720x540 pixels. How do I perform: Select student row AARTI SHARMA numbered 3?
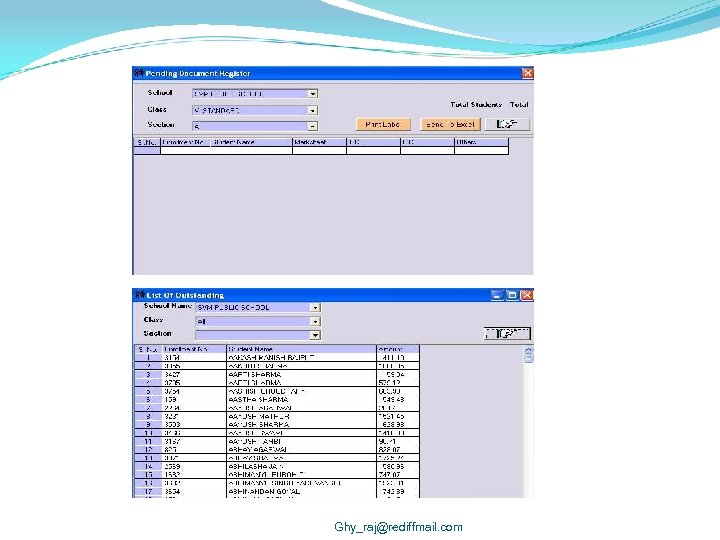click(277, 375)
